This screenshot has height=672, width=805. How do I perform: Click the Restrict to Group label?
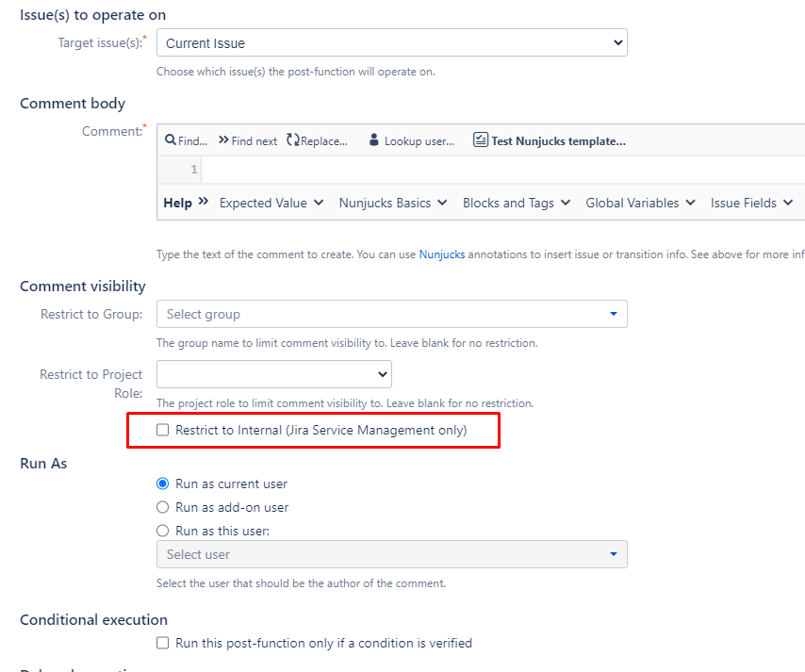point(91,314)
